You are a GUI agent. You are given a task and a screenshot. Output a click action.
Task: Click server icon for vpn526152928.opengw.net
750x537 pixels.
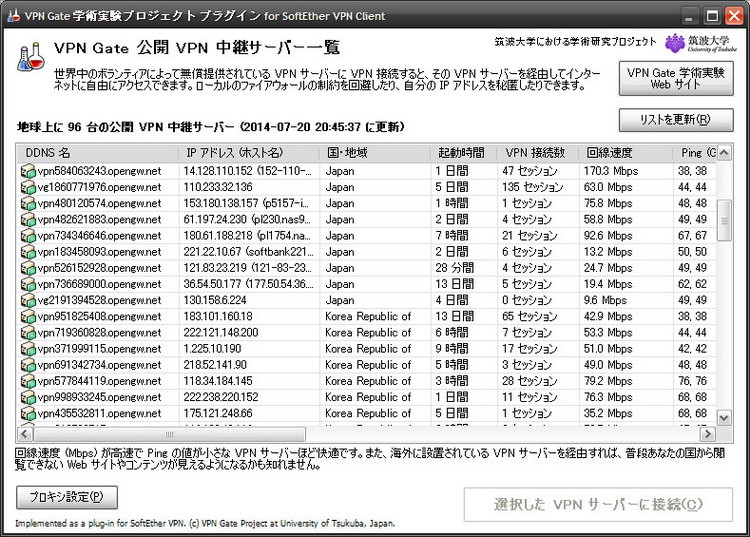pos(28,268)
